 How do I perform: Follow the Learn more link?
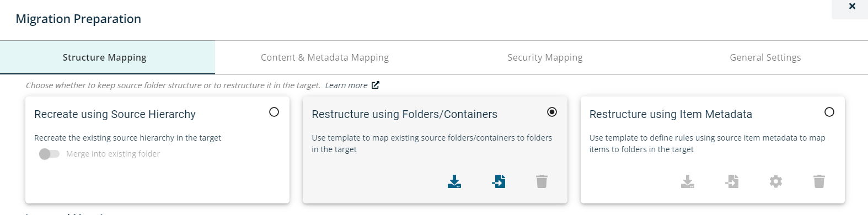[x=346, y=85]
